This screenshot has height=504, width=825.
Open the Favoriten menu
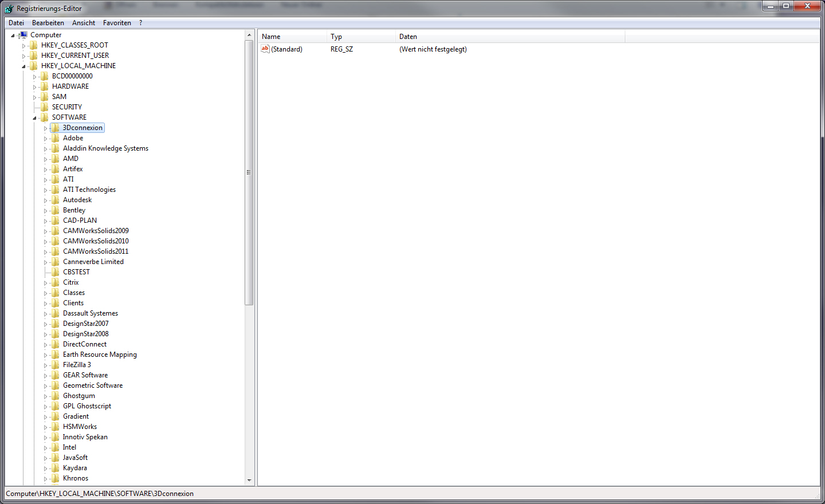(117, 23)
